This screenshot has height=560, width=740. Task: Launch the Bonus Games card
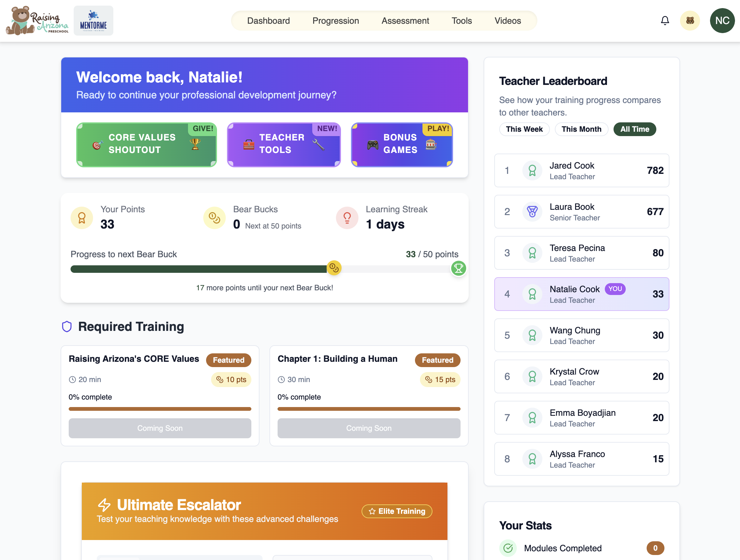402,145
